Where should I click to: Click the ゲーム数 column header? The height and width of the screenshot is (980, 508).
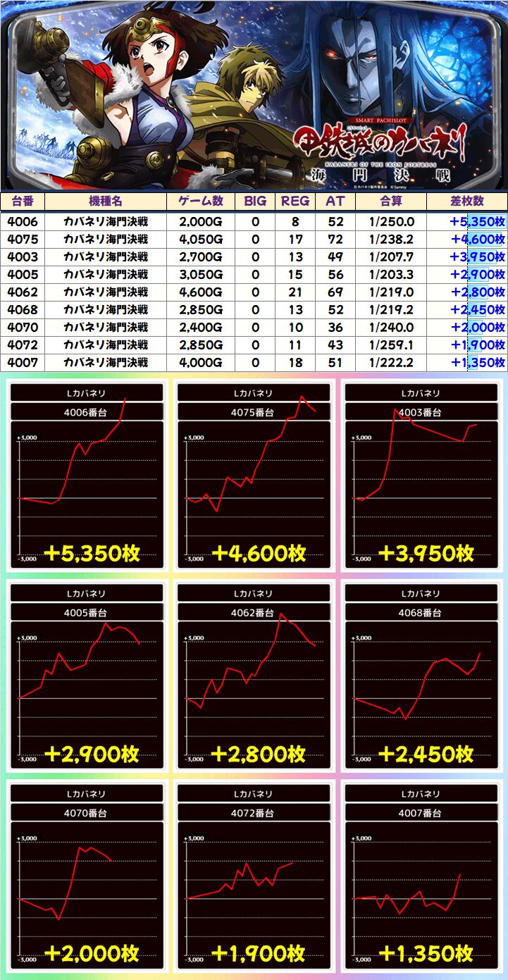(201, 201)
